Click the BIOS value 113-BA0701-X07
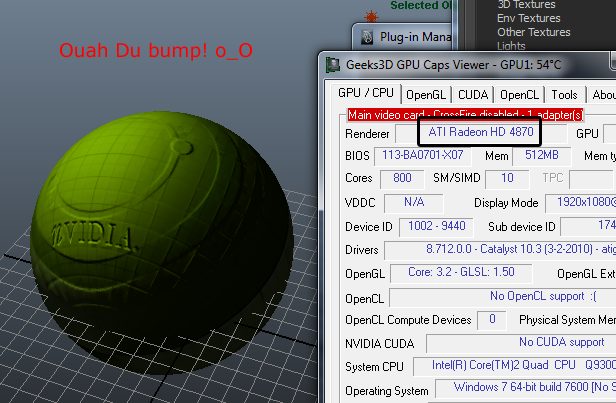 422,156
